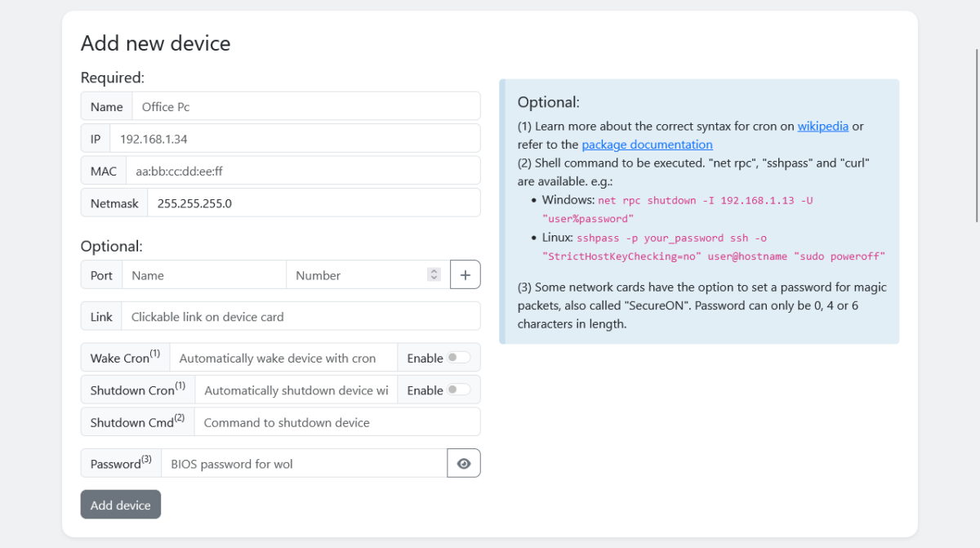Focus the Wake Cron expression field

[283, 358]
